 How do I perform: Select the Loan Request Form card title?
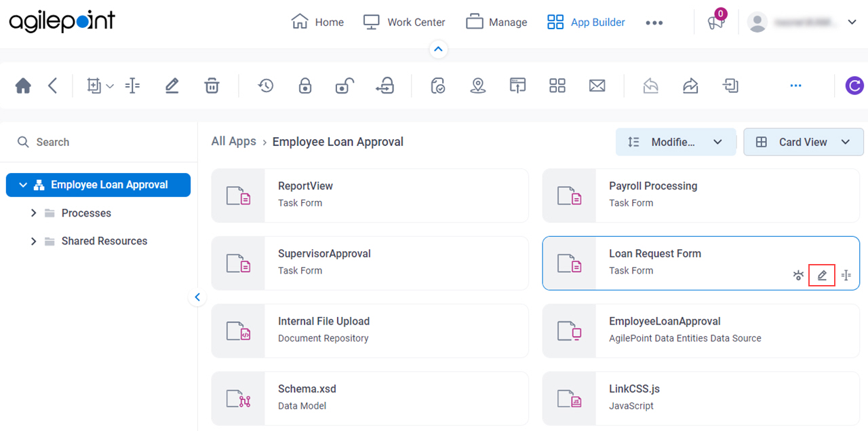[655, 253]
